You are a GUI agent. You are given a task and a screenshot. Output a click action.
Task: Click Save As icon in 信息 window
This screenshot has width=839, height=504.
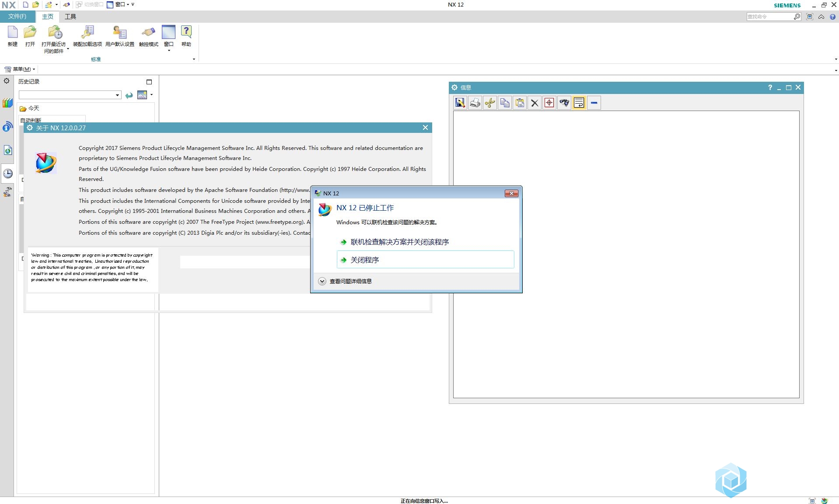pyautogui.click(x=460, y=103)
